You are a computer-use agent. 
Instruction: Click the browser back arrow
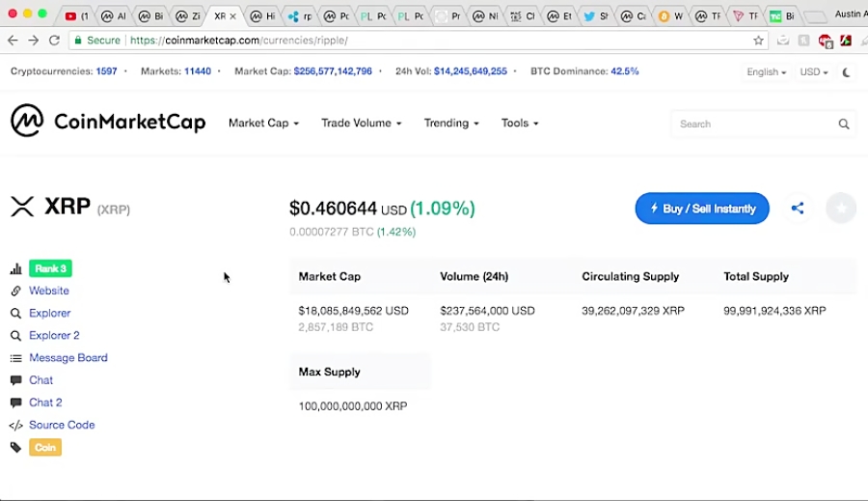[x=13, y=40]
